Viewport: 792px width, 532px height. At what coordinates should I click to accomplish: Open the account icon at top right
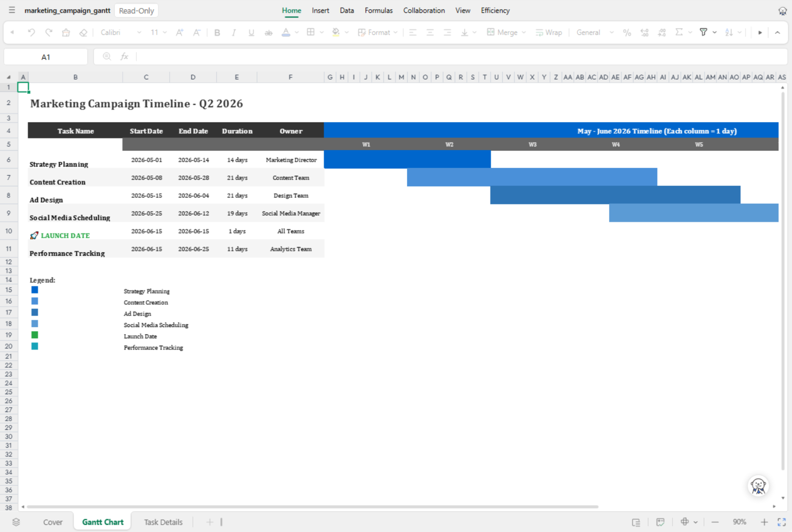(782, 11)
